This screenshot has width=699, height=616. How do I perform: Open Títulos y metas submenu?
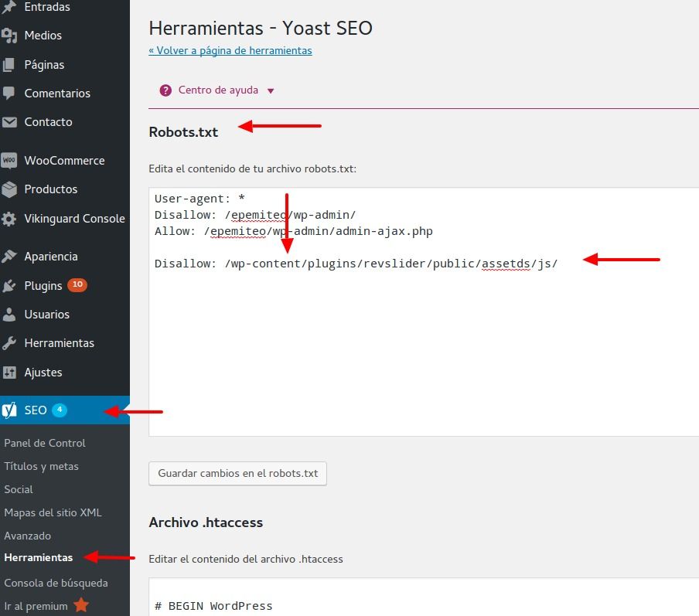(x=41, y=466)
